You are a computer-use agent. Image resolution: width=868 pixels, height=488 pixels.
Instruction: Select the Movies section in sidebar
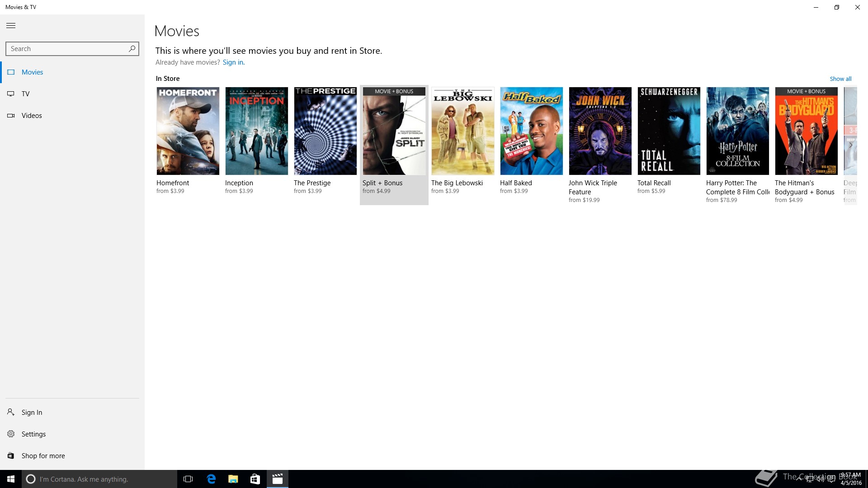(72, 72)
